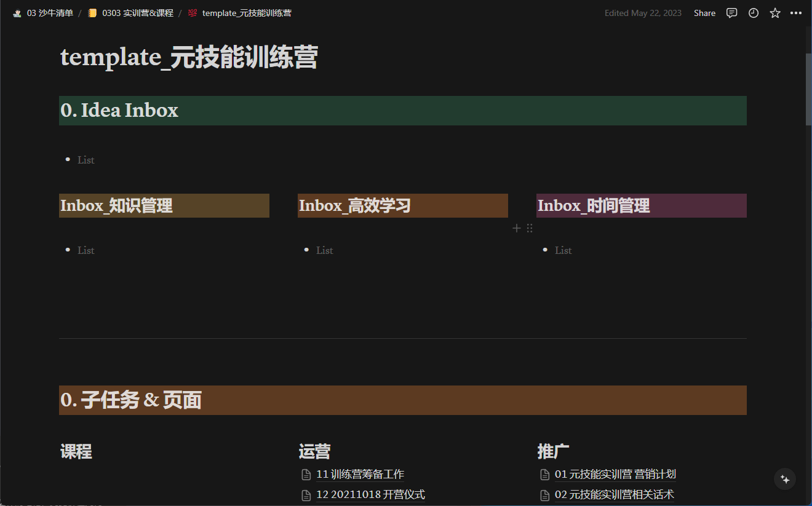Screen dimensions: 812x506
Task: Click the vertical scrollbar thumb
Action: point(808,89)
